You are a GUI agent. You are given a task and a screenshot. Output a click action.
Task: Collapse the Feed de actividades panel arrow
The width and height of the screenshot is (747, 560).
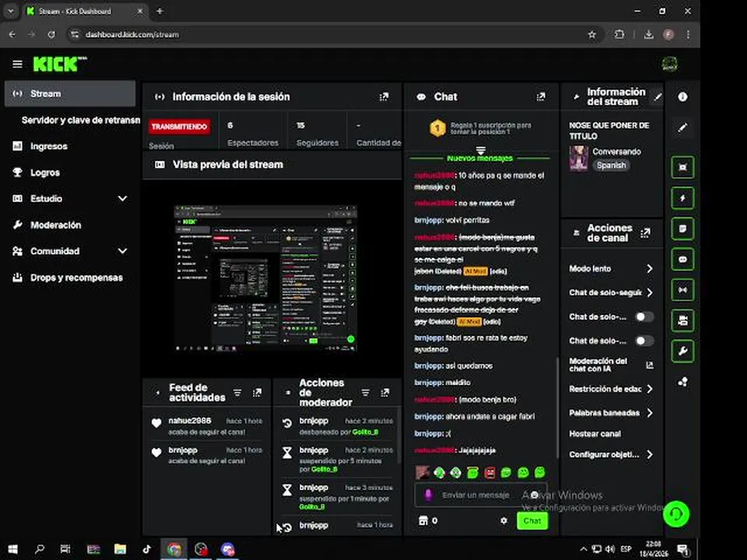(x=157, y=392)
